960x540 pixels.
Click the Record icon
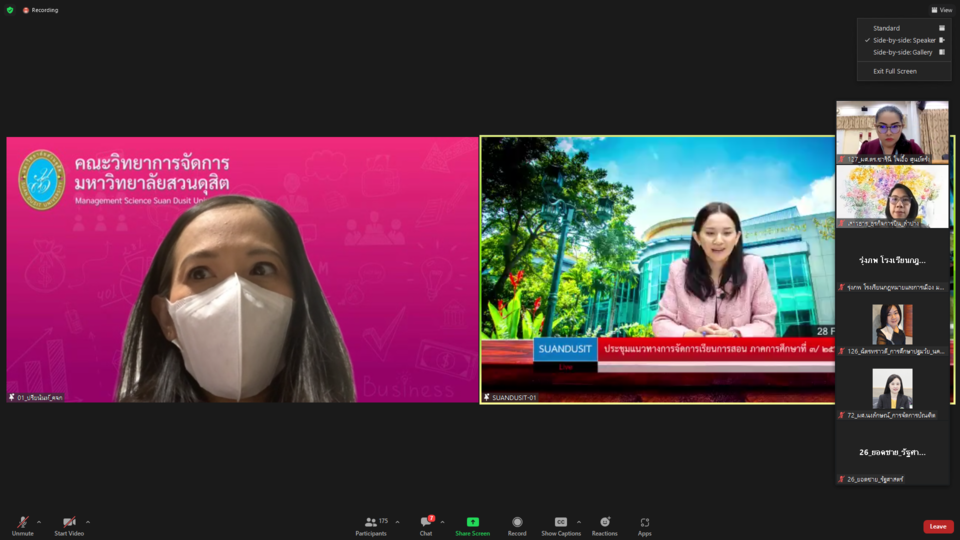click(517, 522)
